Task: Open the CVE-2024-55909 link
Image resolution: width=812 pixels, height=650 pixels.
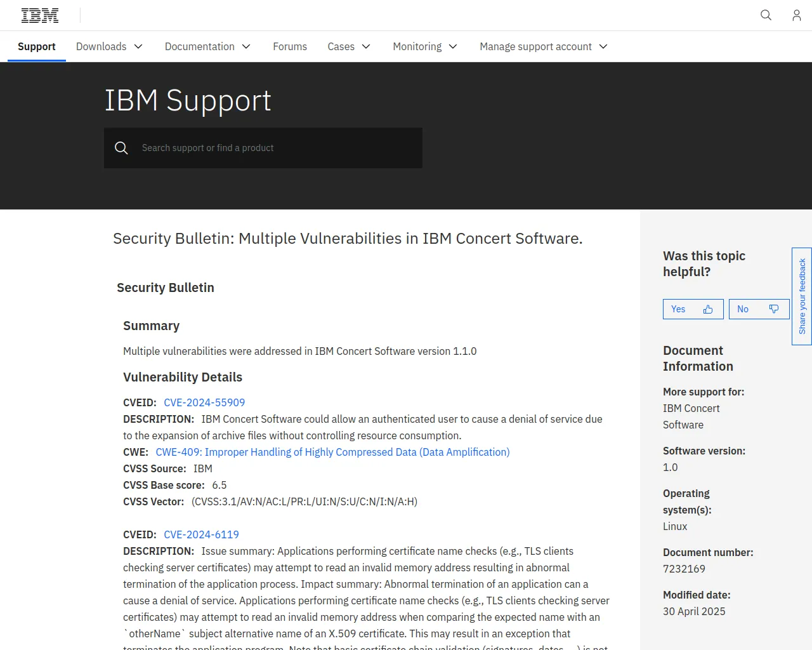Action: [204, 402]
